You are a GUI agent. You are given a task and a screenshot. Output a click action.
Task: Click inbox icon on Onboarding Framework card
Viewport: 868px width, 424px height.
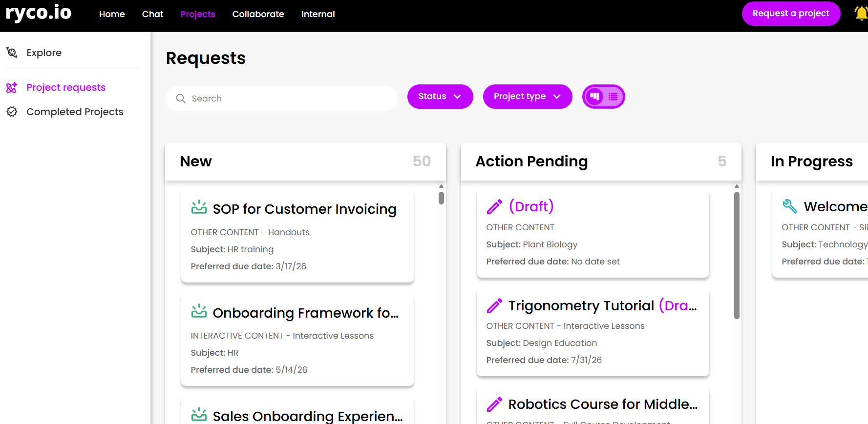click(199, 311)
